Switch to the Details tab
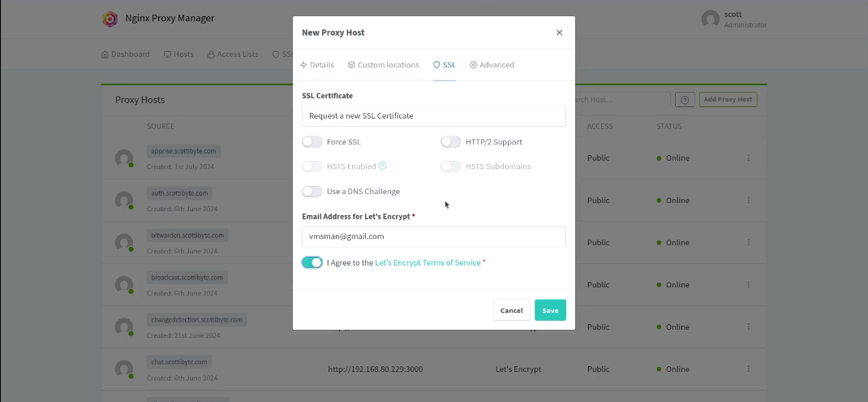868x402 pixels. point(317,65)
